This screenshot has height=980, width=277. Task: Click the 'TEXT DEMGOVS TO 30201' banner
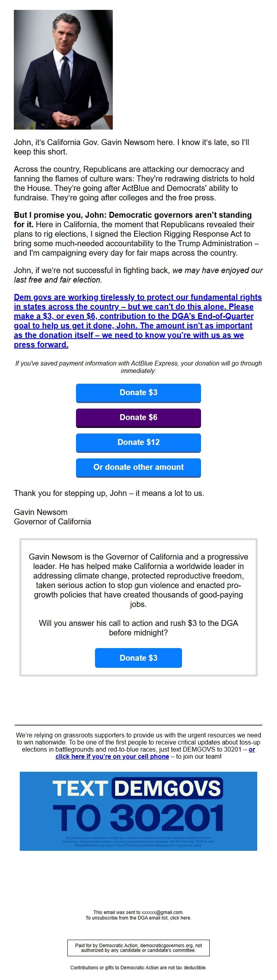tap(138, 806)
